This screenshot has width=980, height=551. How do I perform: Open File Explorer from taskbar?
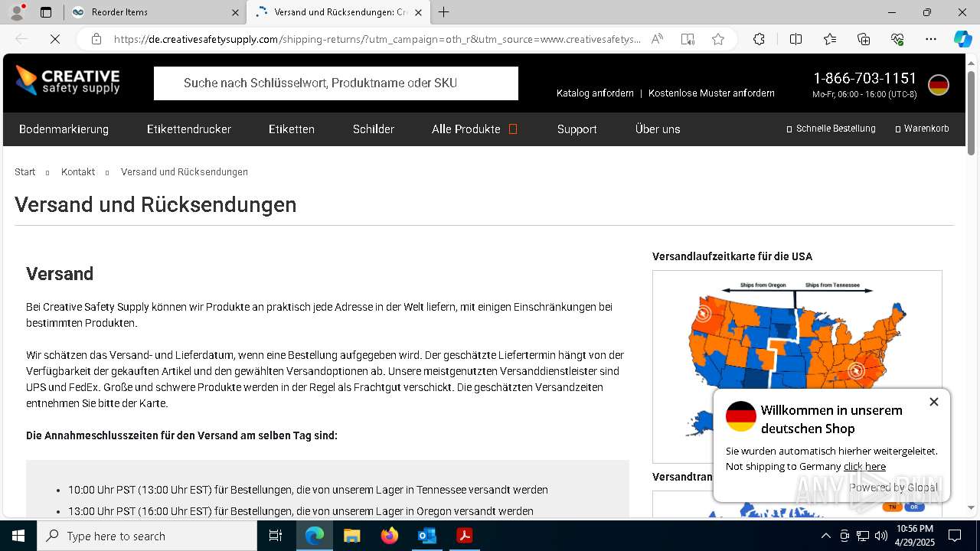pos(352,536)
